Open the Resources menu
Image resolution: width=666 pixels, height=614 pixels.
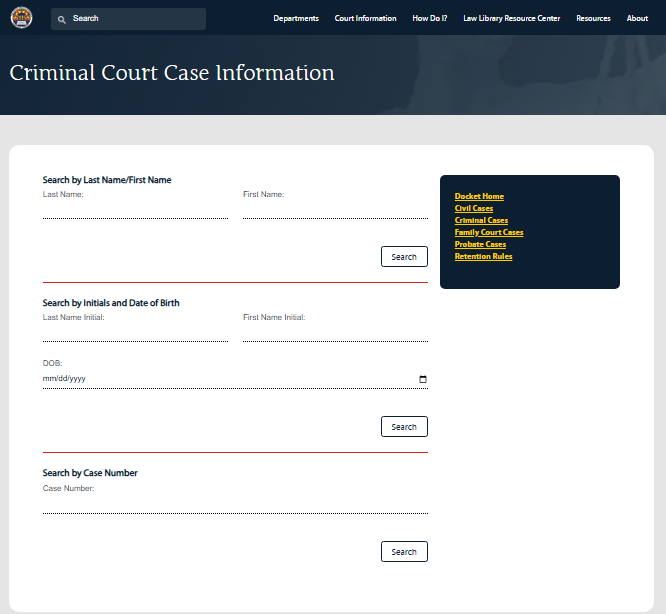[593, 18]
